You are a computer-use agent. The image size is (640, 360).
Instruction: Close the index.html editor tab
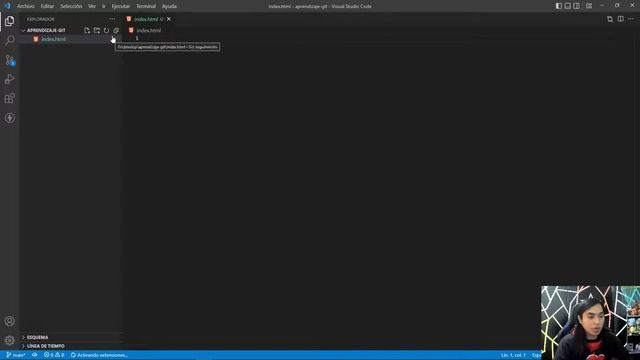click(169, 19)
